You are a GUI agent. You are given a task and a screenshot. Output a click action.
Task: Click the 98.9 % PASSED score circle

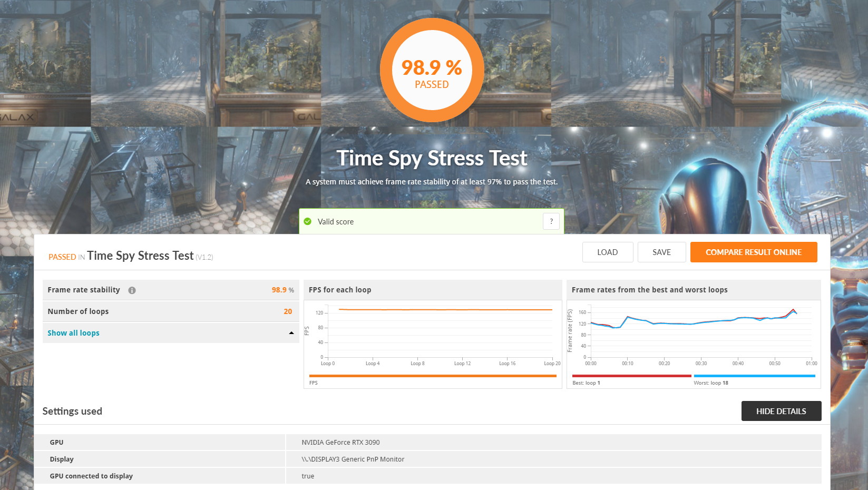tap(432, 71)
